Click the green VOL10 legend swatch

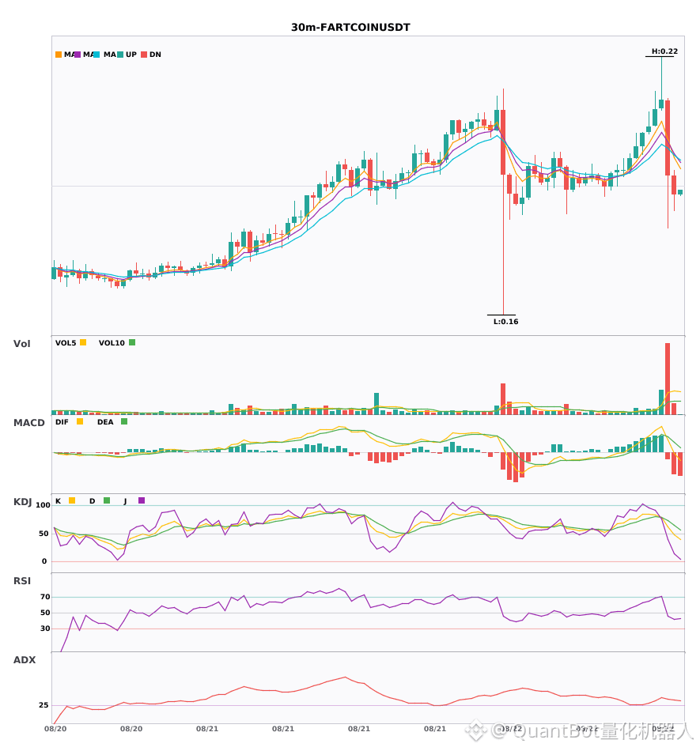click(132, 342)
